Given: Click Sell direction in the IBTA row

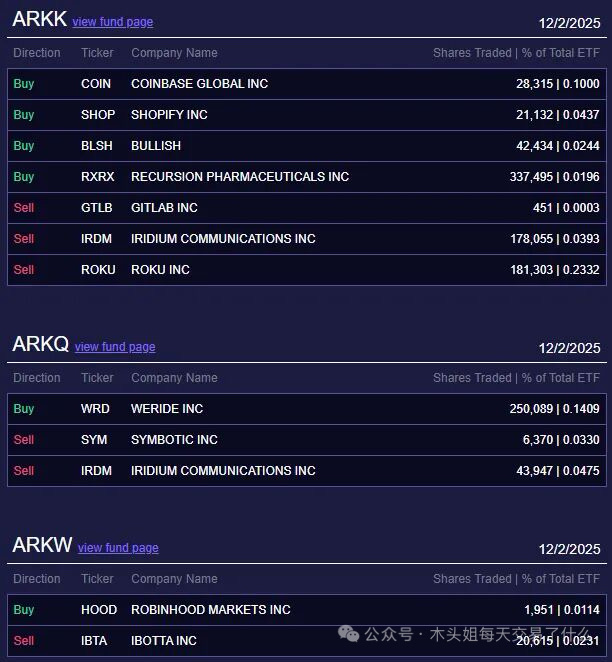Looking at the screenshot, I should click(24, 641).
